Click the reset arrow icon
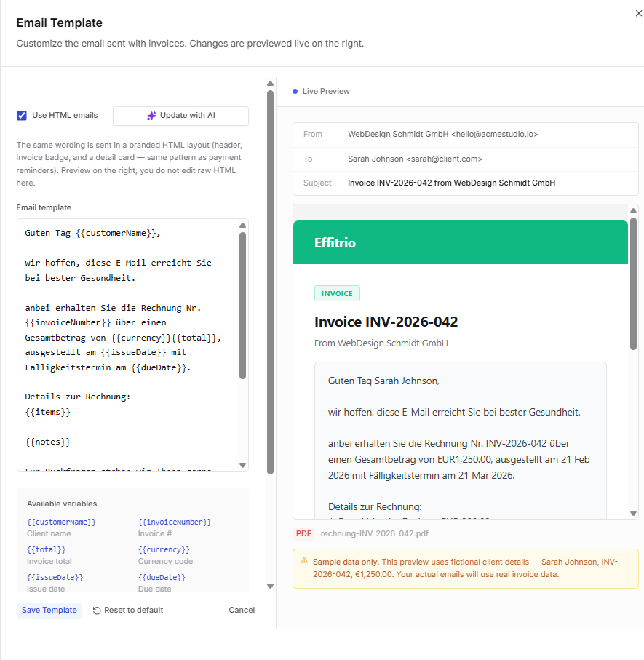Screen dimensions: 644x660 pos(97,611)
